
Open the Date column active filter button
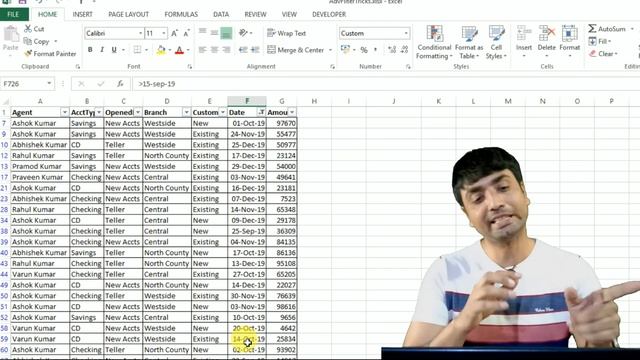pos(261,112)
